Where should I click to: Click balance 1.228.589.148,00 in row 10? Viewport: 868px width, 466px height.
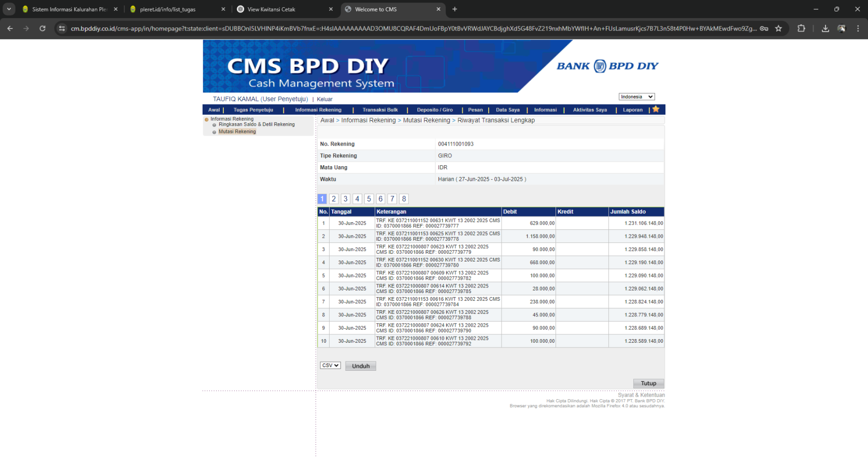[644, 341]
